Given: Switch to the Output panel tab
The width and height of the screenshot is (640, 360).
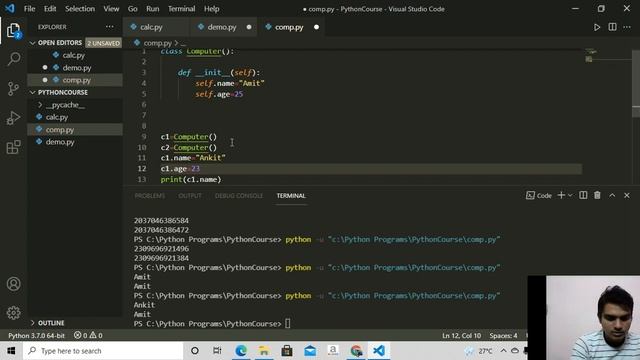Looking at the screenshot, I should [x=190, y=196].
